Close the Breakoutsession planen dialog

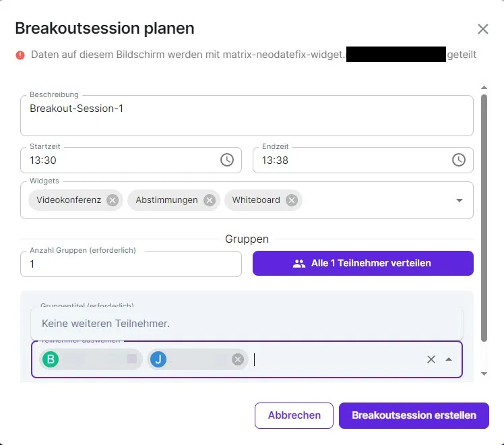coord(482,29)
